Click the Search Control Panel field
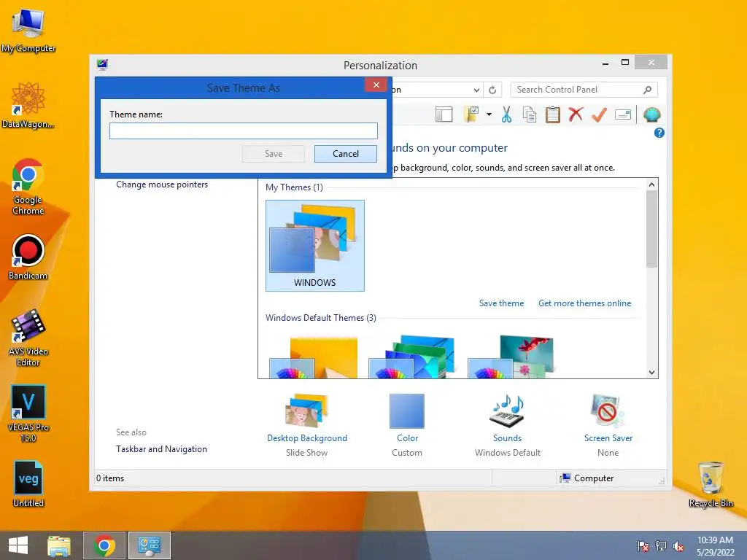The image size is (747, 560). (x=584, y=90)
